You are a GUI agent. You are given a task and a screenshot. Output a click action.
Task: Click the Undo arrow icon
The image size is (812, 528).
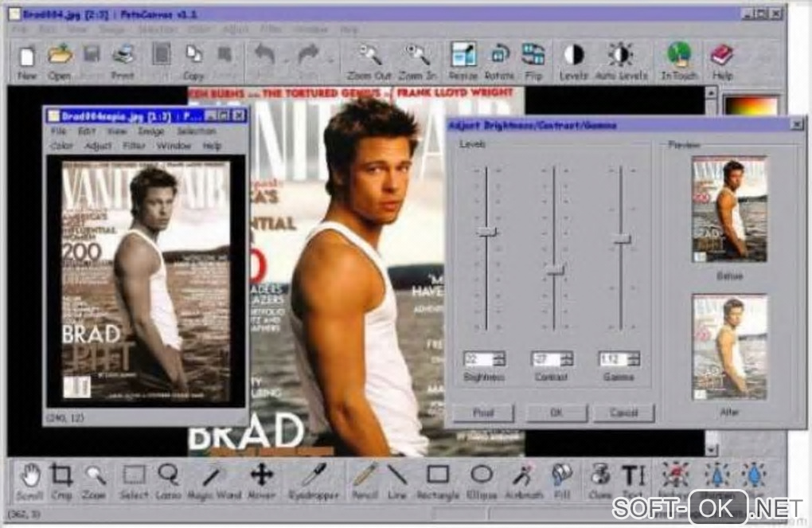point(264,55)
